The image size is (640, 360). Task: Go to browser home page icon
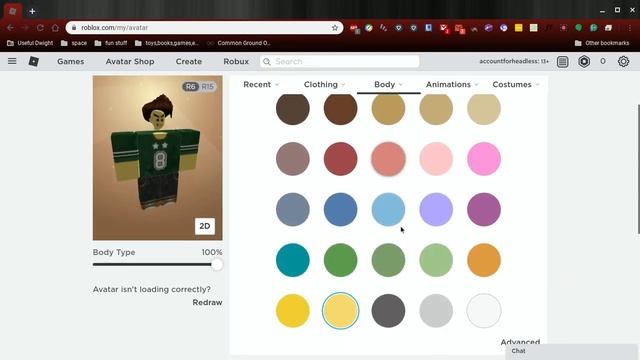point(55,28)
